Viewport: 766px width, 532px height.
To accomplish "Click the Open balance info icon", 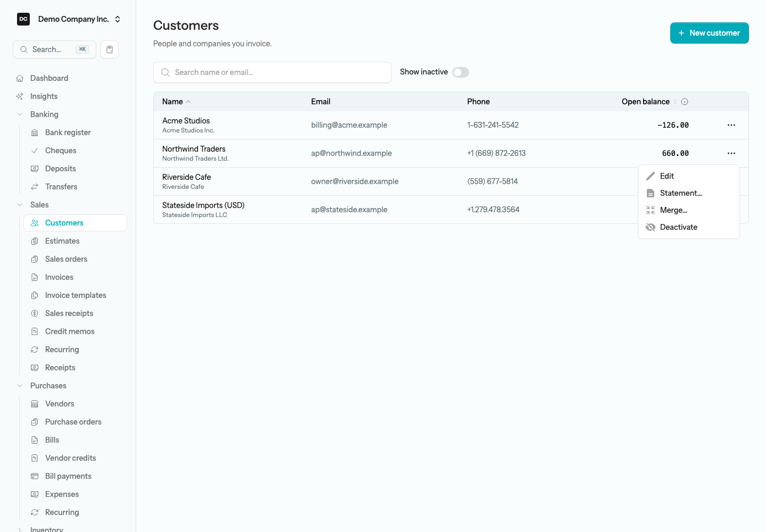I will [685, 102].
